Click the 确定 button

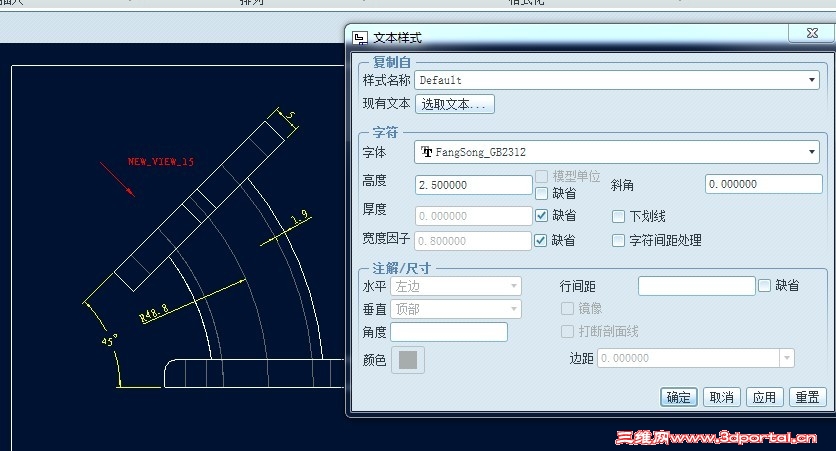(x=678, y=397)
